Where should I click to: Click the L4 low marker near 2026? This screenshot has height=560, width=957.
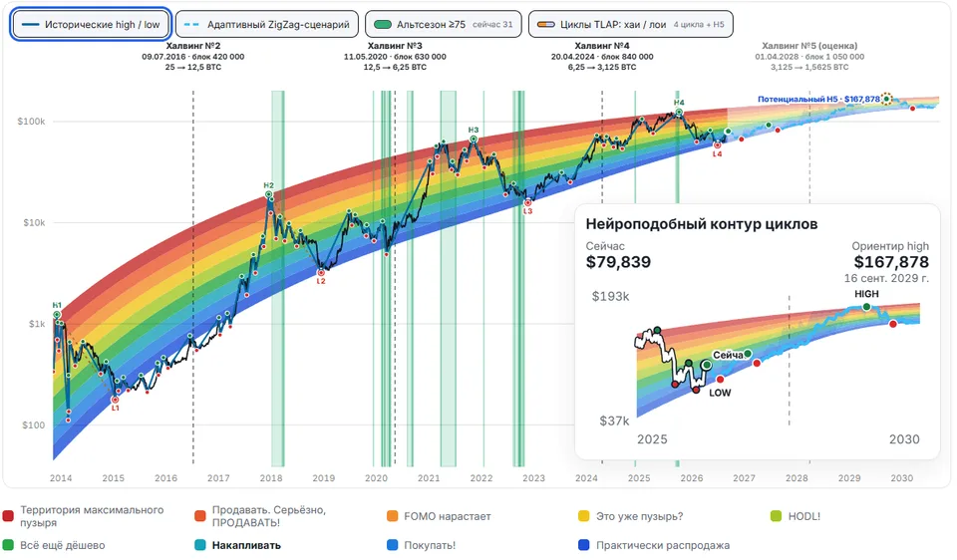(717, 145)
